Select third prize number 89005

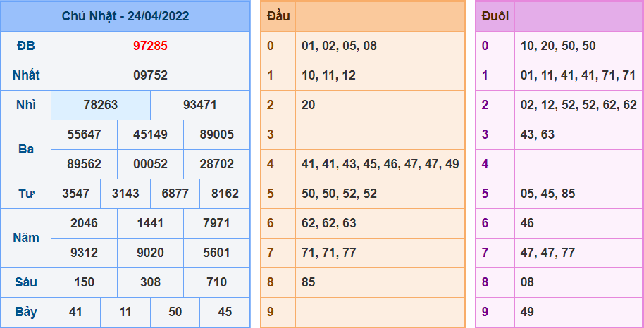(x=216, y=134)
